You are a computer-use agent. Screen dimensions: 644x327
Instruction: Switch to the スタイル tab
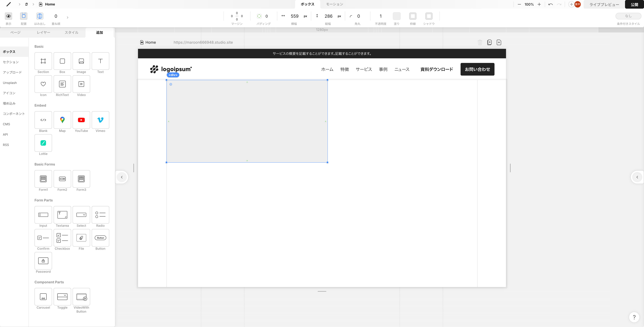coord(71,32)
